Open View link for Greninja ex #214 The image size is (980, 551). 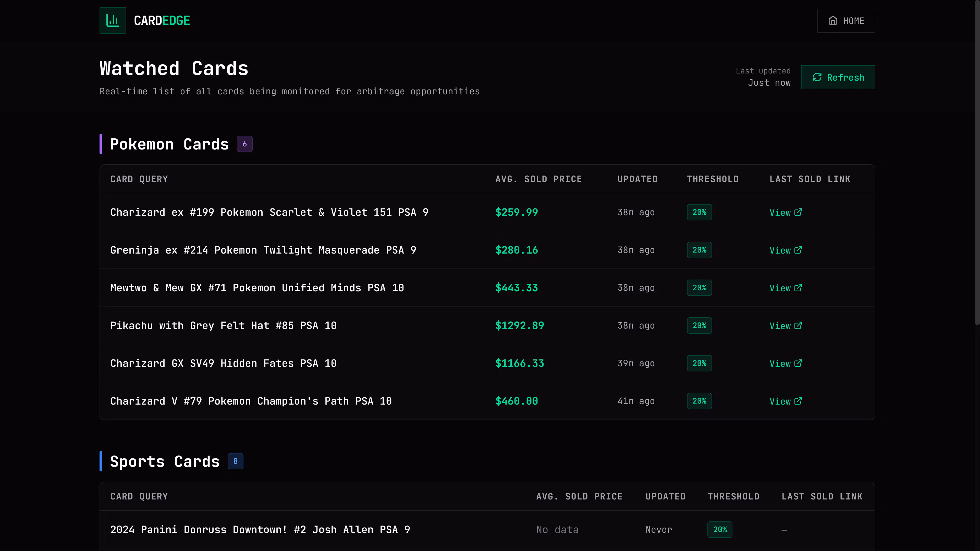786,250
